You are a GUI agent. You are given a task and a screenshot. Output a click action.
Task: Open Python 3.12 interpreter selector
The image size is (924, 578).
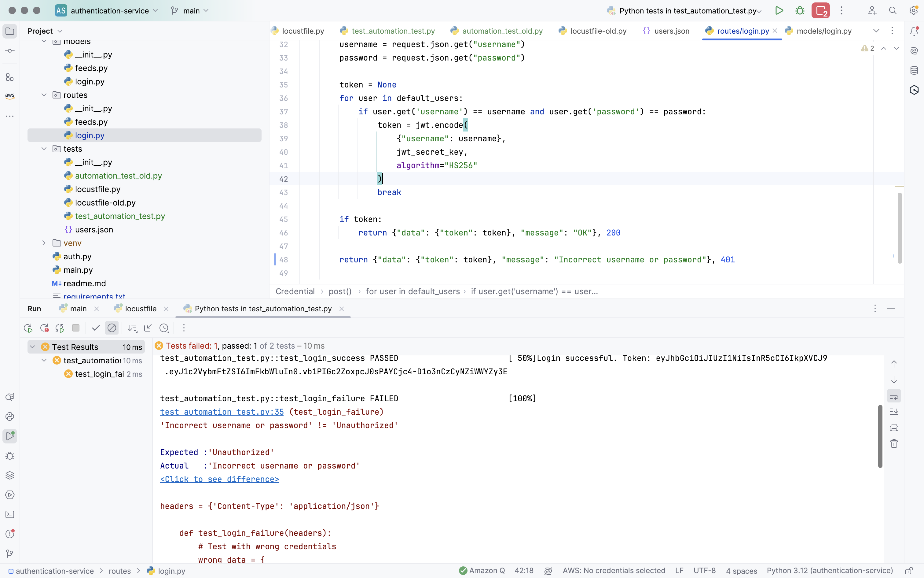coord(830,571)
